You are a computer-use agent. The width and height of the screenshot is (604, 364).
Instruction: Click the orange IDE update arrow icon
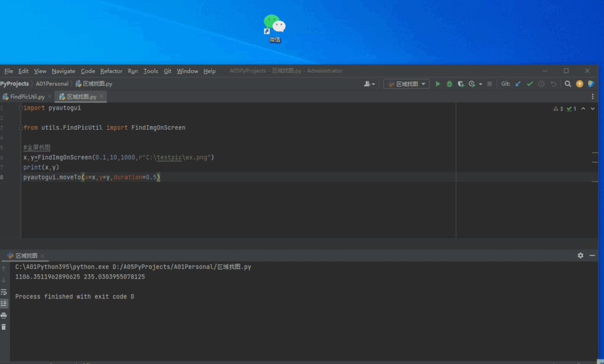(579, 84)
